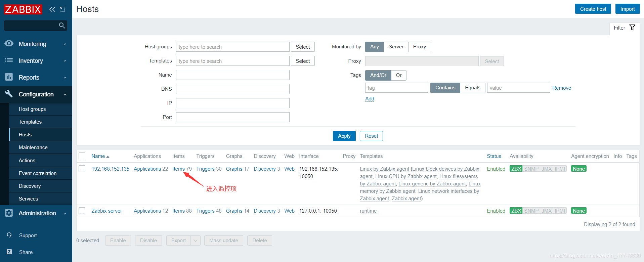Open Services submenu item
This screenshot has width=644, height=262.
pyautogui.click(x=29, y=199)
